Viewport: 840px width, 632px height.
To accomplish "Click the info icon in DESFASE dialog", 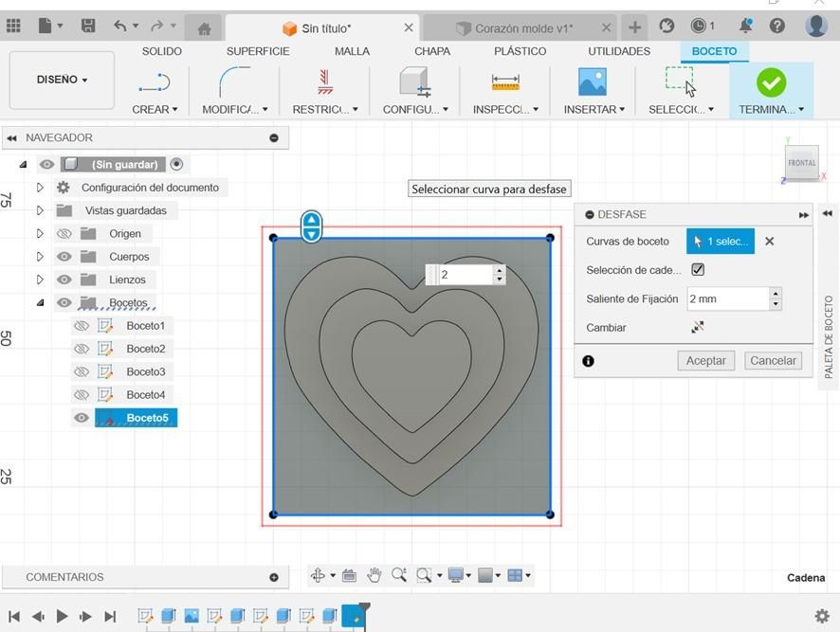I will click(588, 361).
